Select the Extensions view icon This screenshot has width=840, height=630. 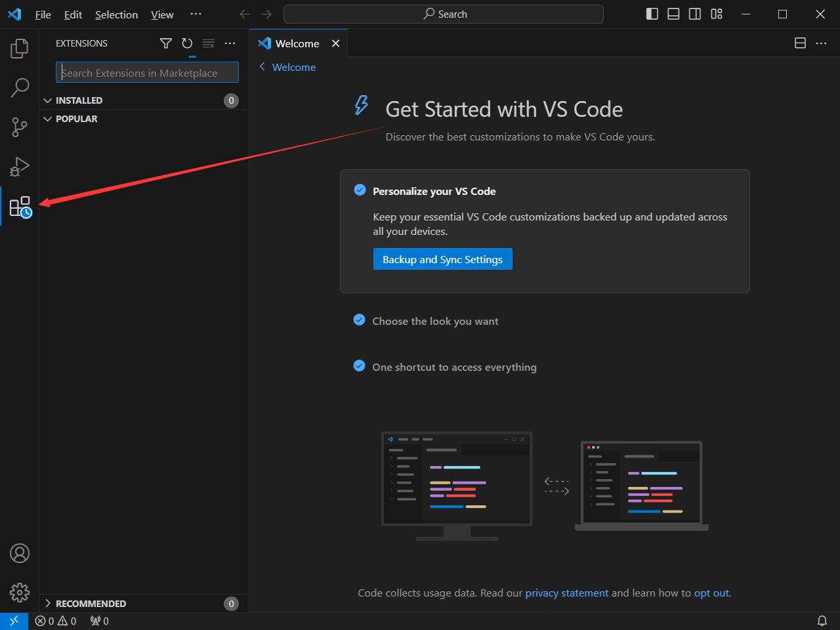click(x=20, y=207)
